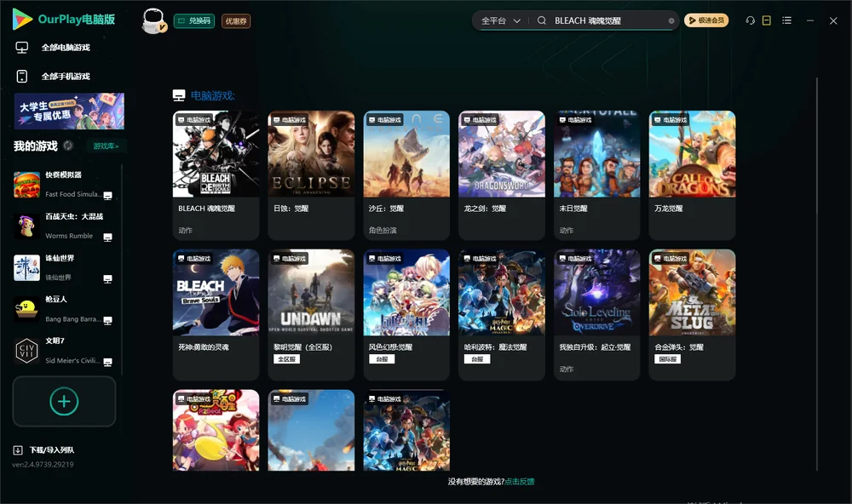Click the 大学生专属优惠 banner

coord(69,112)
